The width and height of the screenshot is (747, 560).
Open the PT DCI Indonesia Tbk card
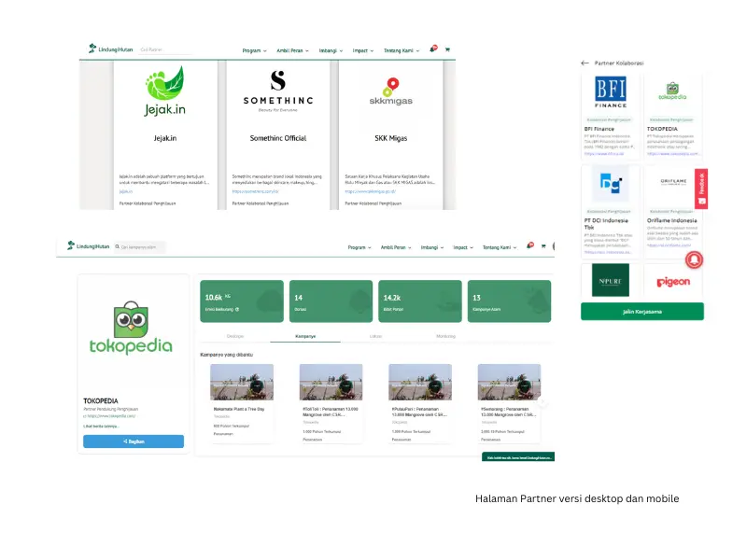(611, 212)
